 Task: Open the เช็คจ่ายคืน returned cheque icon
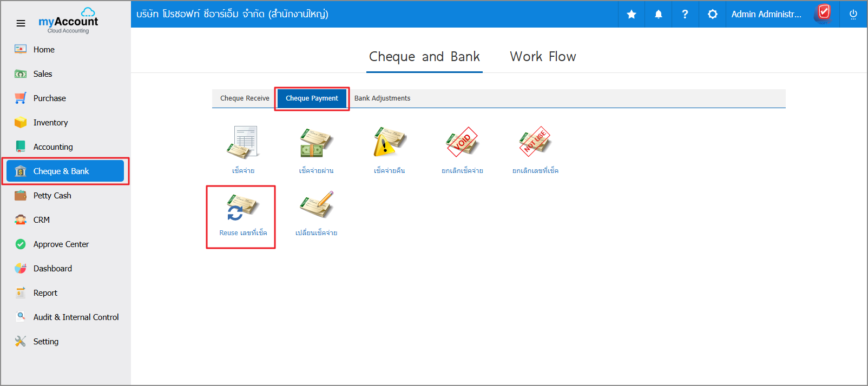pyautogui.click(x=389, y=143)
